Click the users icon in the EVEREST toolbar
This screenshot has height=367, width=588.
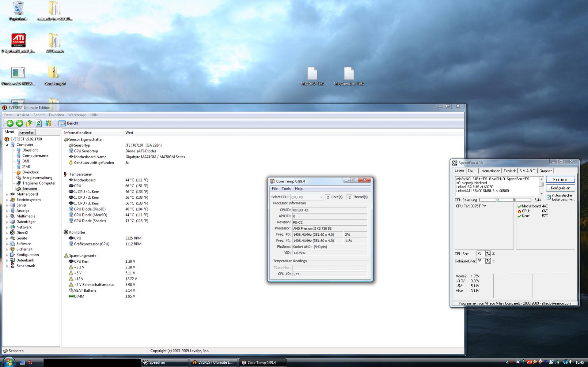click(x=48, y=123)
